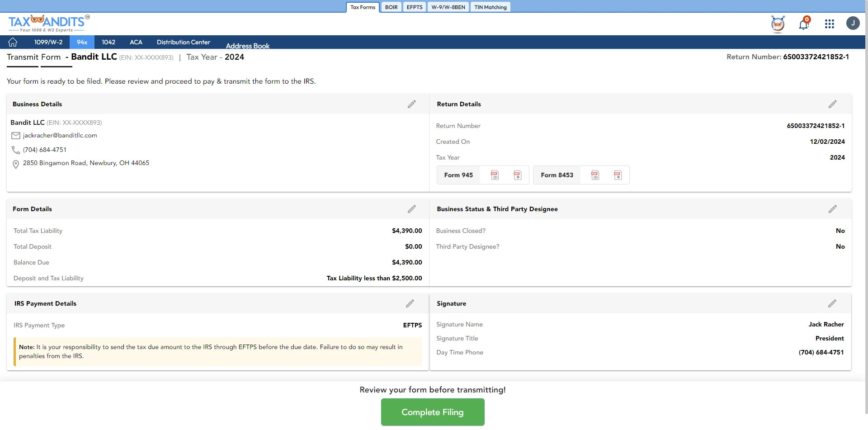The height and width of the screenshot is (430, 868).
Task: Open the user profile avatar J
Action: tap(853, 23)
